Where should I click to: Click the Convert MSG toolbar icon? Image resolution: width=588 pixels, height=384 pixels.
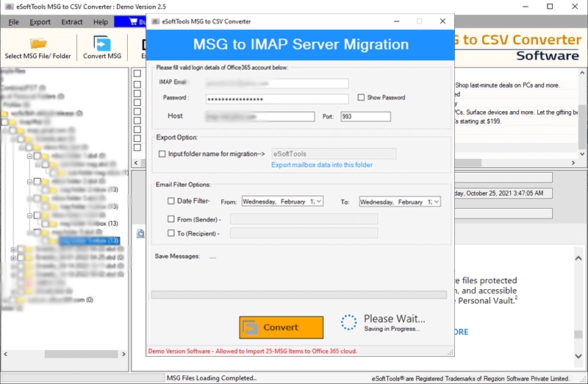(102, 43)
